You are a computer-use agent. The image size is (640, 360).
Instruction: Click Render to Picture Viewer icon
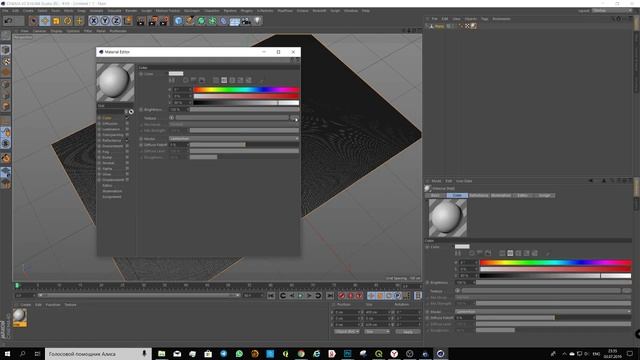pos(153,21)
